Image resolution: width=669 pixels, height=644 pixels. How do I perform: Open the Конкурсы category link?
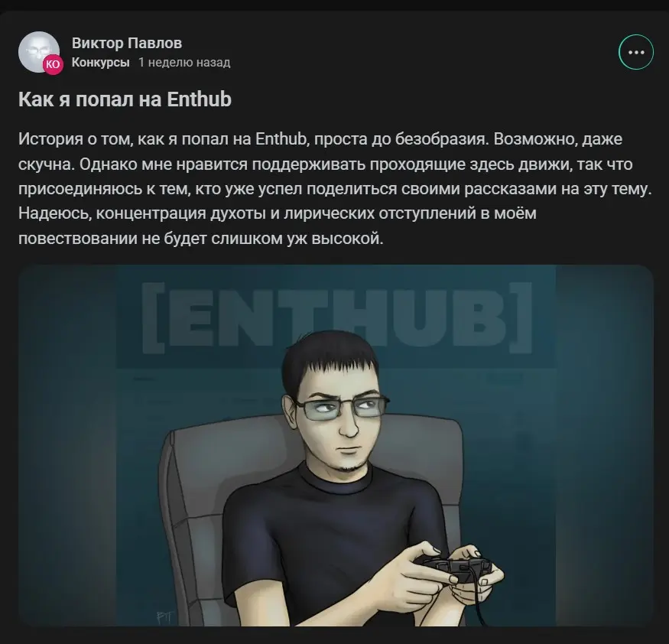tap(101, 62)
